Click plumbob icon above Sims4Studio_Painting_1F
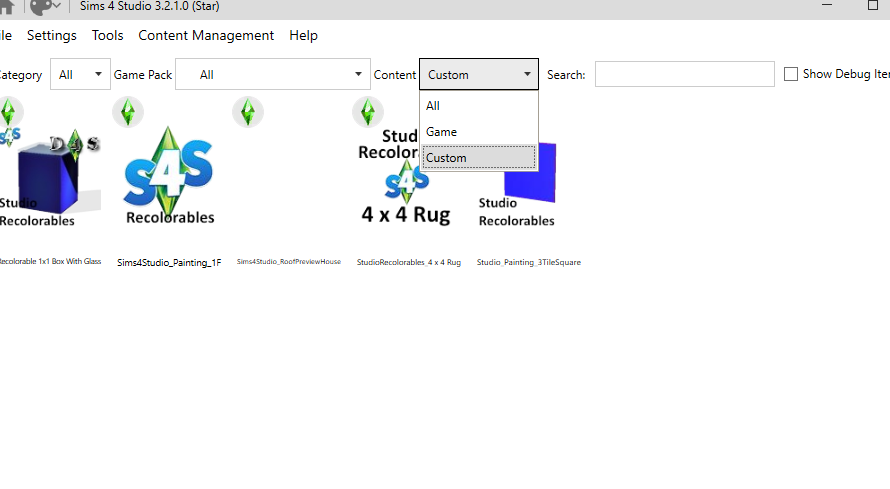This screenshot has height=489, width=890. (128, 112)
